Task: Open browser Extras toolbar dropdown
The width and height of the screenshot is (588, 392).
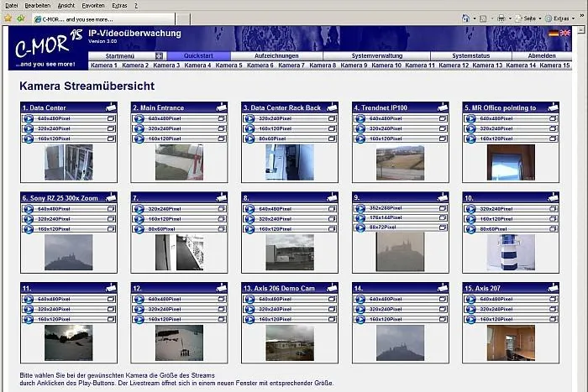Action: (x=560, y=18)
